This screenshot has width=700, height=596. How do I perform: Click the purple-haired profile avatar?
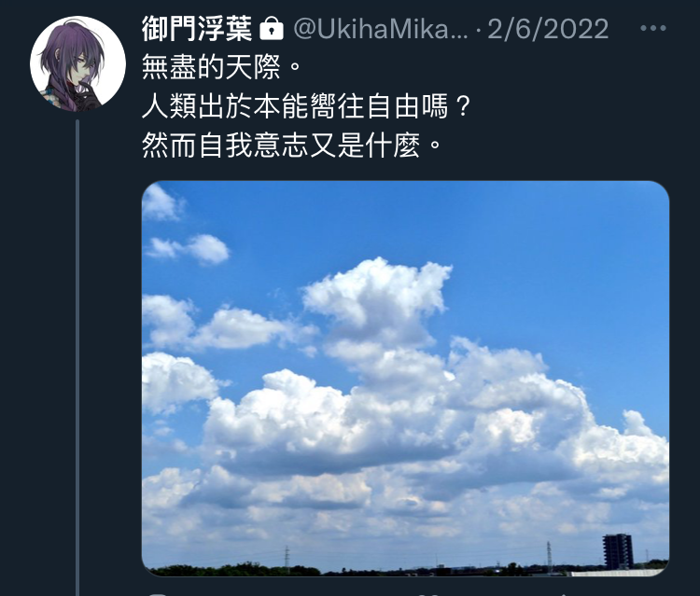pos(77,63)
